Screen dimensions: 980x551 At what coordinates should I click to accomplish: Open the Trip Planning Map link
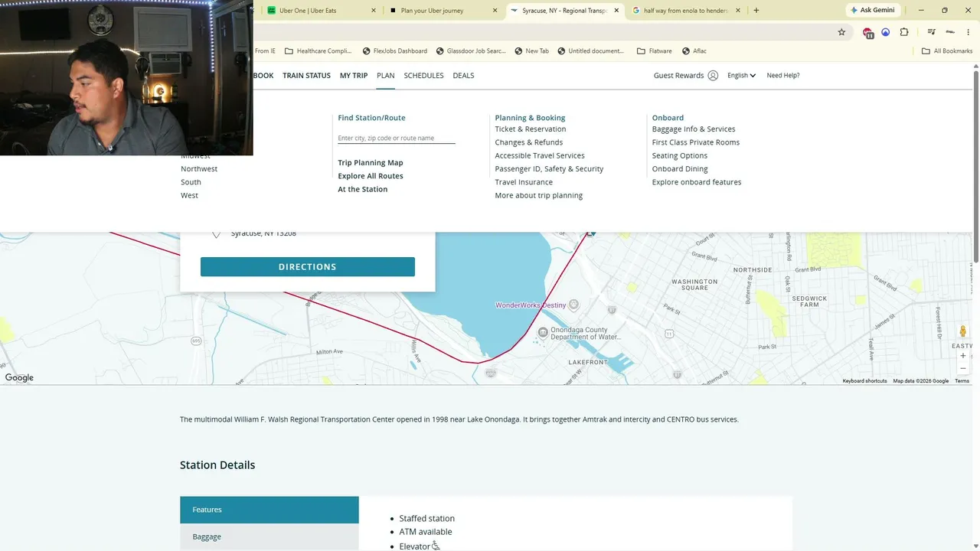click(370, 163)
